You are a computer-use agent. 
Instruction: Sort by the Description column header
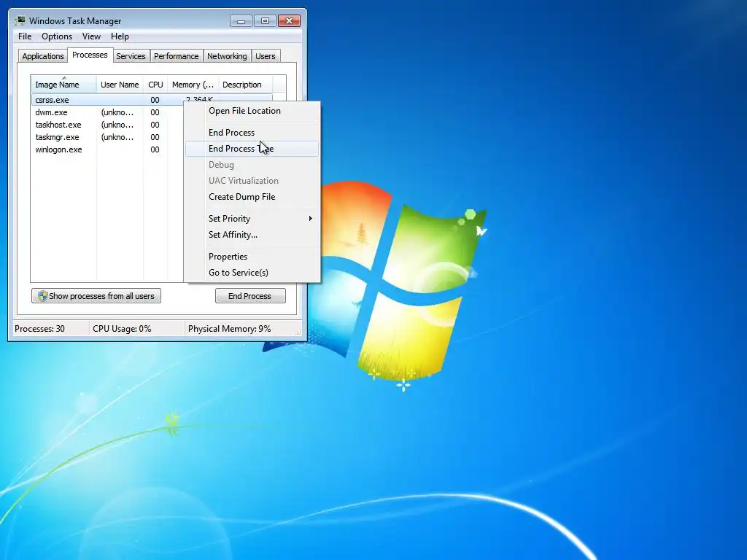click(x=245, y=85)
